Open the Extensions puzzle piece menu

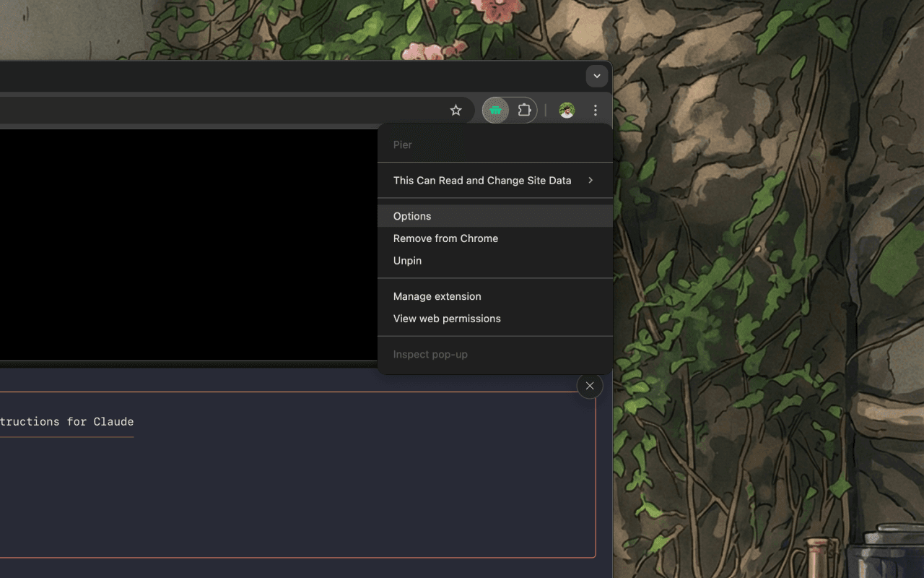click(524, 110)
